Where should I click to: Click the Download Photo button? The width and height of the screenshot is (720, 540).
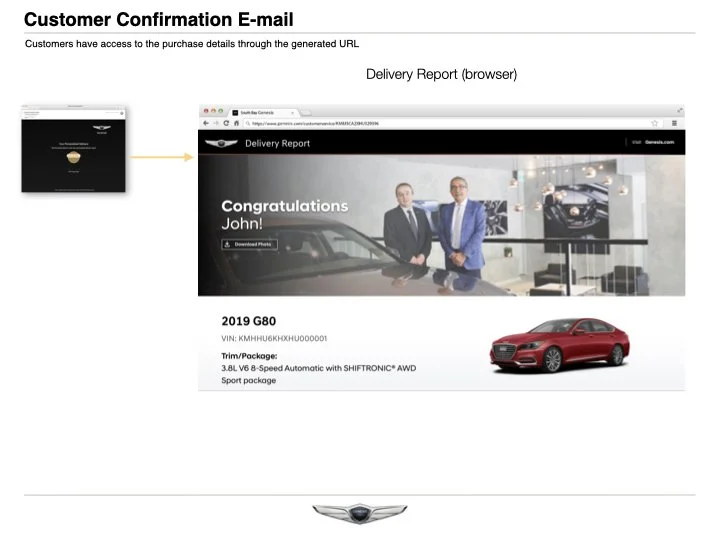249,244
